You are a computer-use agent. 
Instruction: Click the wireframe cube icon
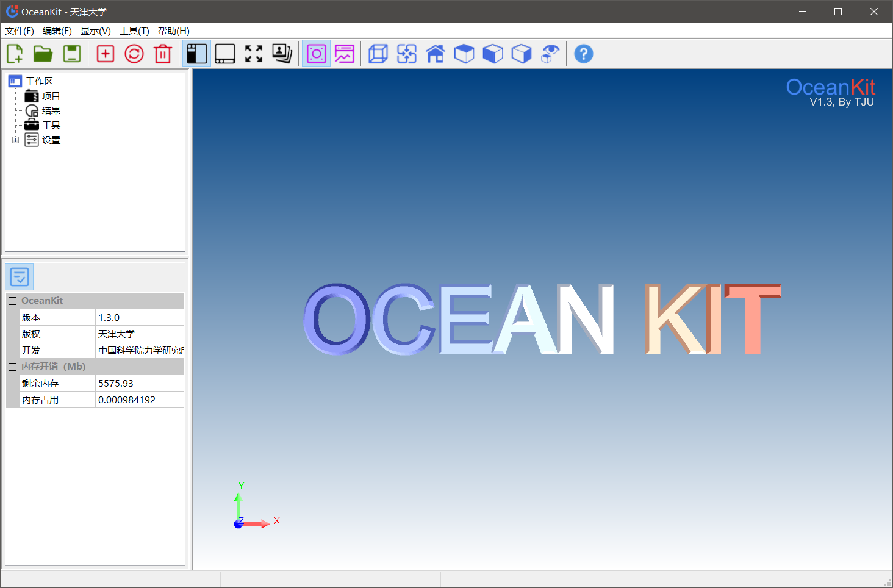pyautogui.click(x=378, y=54)
